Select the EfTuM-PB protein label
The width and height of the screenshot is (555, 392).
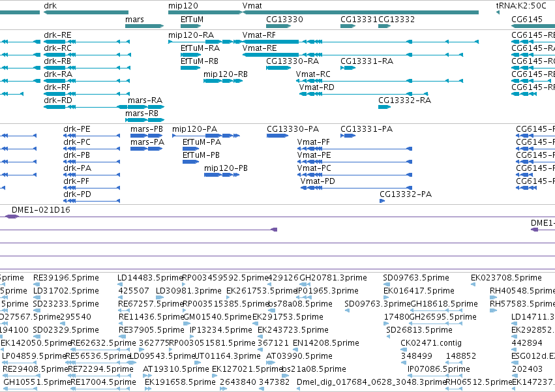coord(201,155)
